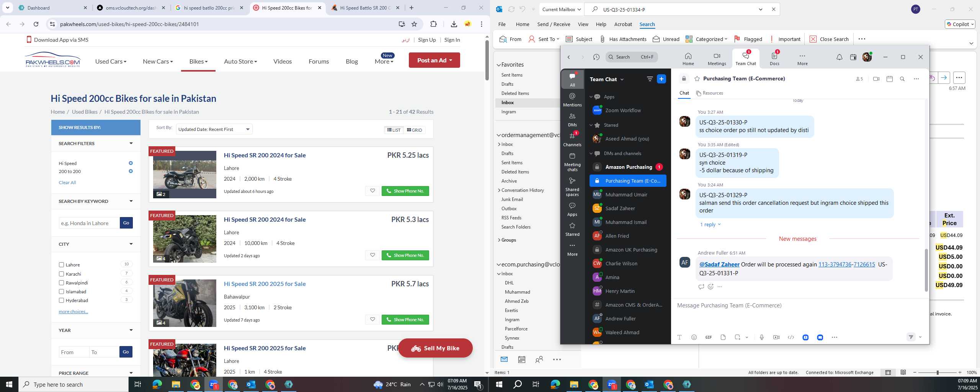
Task: Click the new chat plus button in Zoom
Action: point(661,79)
